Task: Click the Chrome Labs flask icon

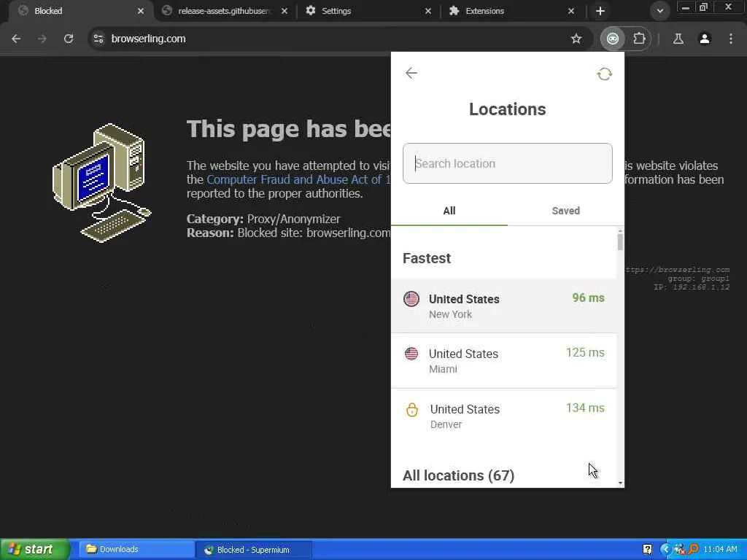Action: pos(678,39)
